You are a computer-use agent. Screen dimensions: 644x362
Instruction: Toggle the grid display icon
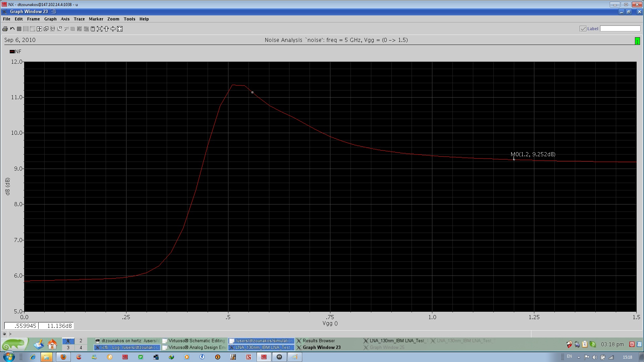pos(19,29)
